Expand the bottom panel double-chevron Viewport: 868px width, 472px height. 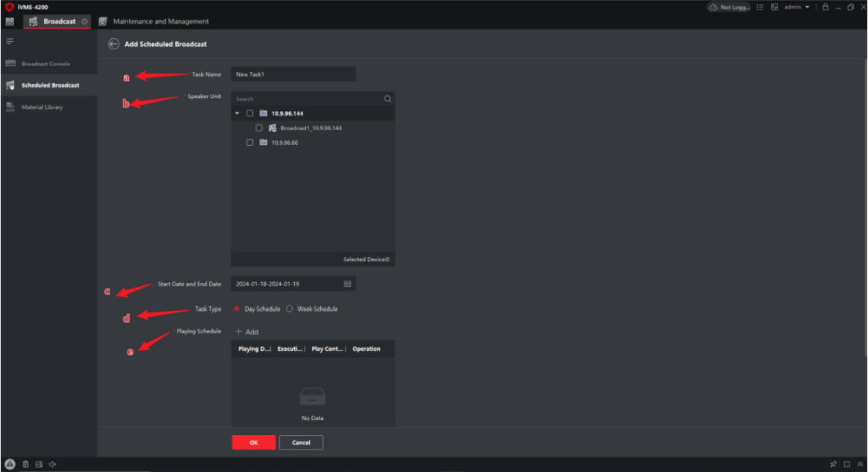click(x=860, y=464)
